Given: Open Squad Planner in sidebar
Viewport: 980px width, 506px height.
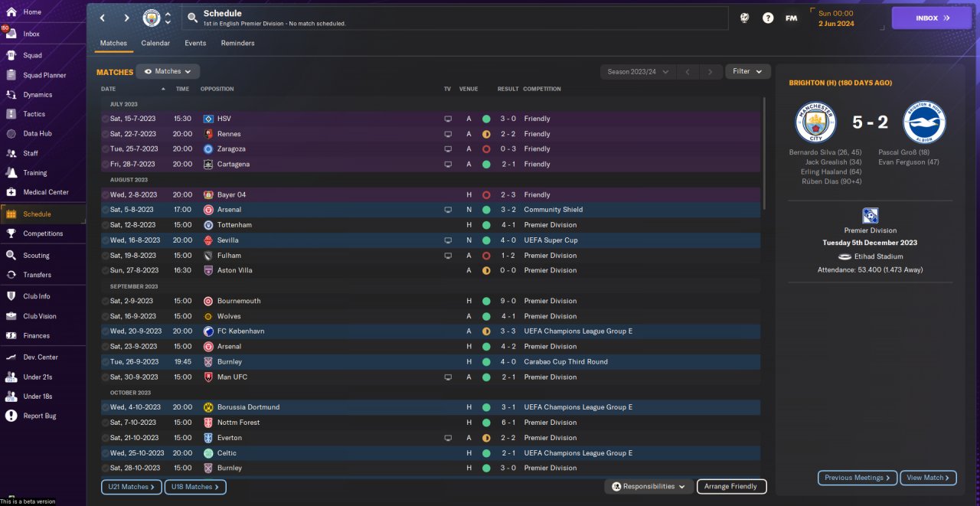Looking at the screenshot, I should [44, 75].
